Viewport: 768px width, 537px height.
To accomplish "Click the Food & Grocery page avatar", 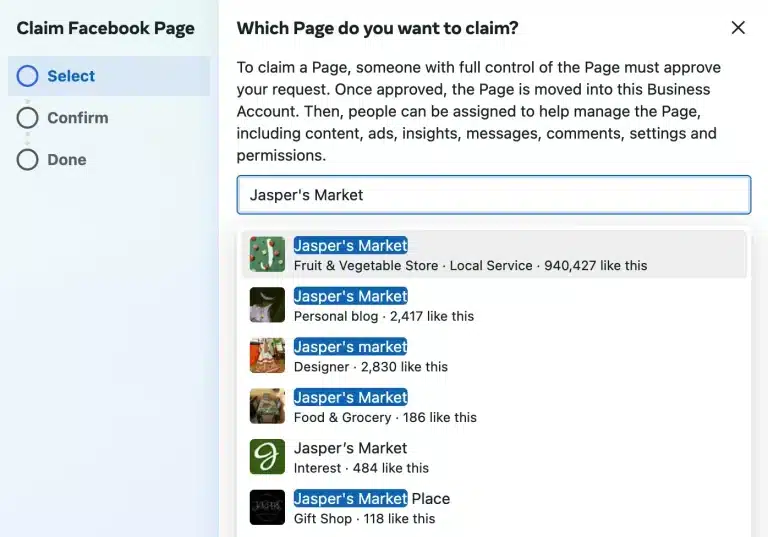I will point(267,406).
